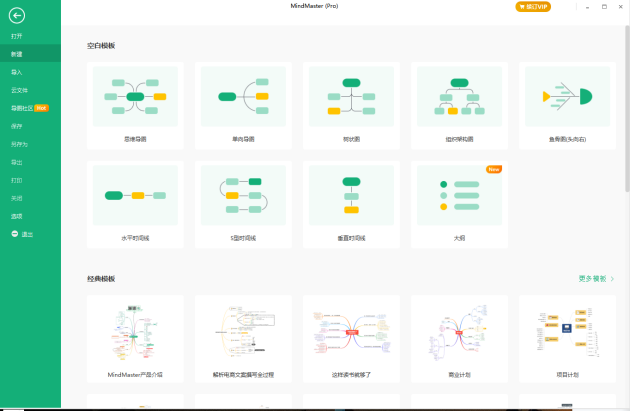Create blank 思维导图 mind map template
630x411 pixels.
click(135, 106)
